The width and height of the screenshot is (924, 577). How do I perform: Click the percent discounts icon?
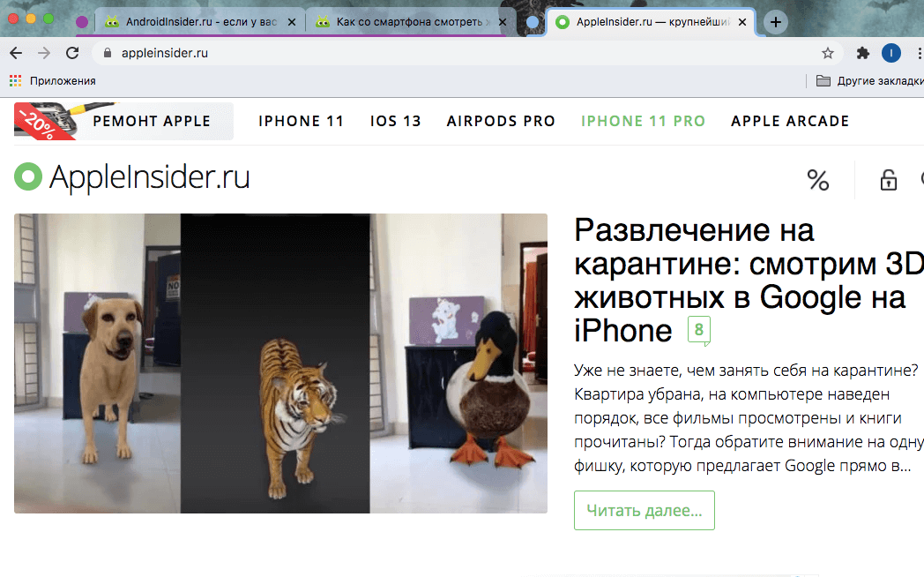click(x=818, y=180)
